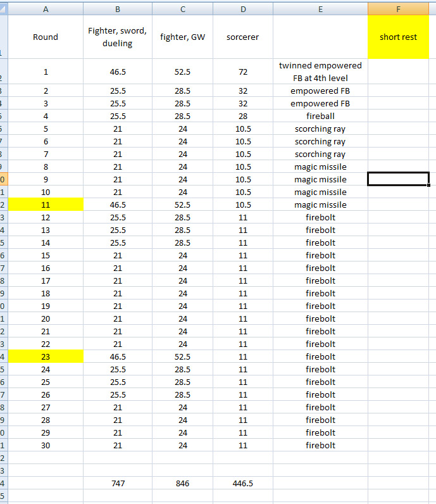Click the "Round" heading cell
Viewport: 436px width, 504px height.
tap(46, 37)
